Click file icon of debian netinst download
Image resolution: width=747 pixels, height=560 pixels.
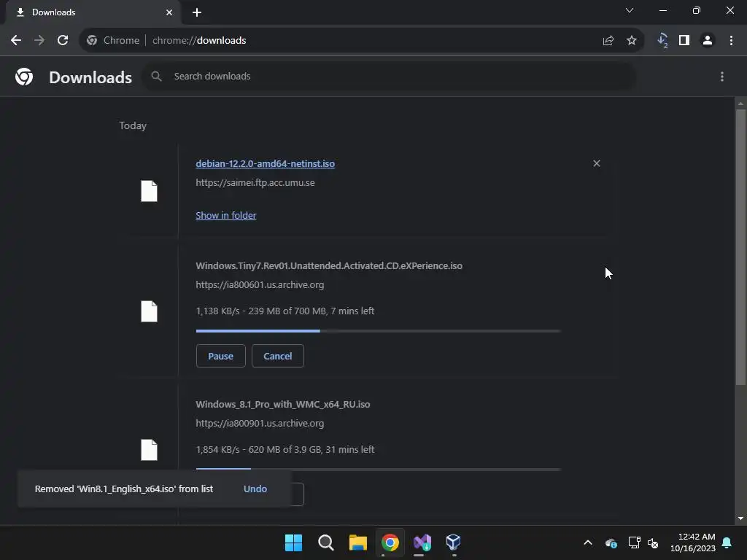pyautogui.click(x=149, y=191)
